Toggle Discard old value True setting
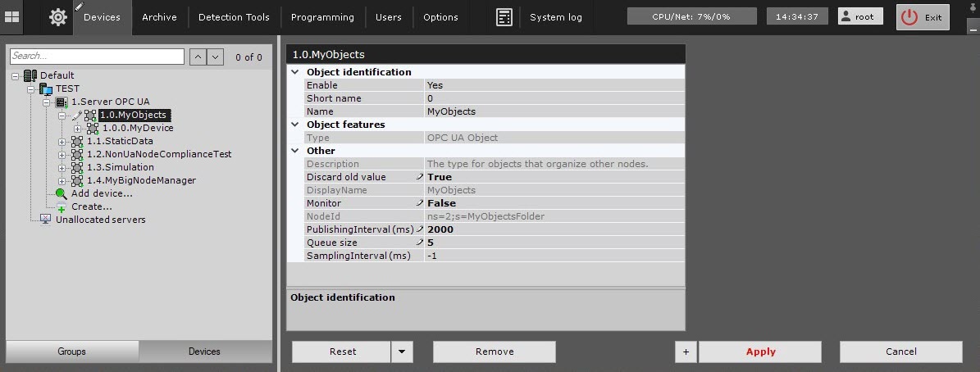Screen dimensions: 980x372 pos(440,177)
